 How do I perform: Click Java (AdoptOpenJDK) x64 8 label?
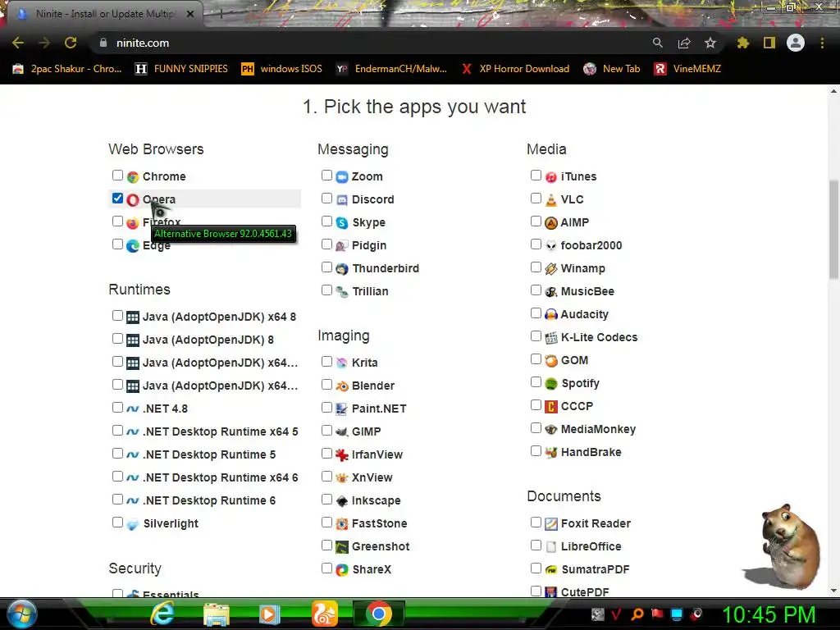coord(219,317)
